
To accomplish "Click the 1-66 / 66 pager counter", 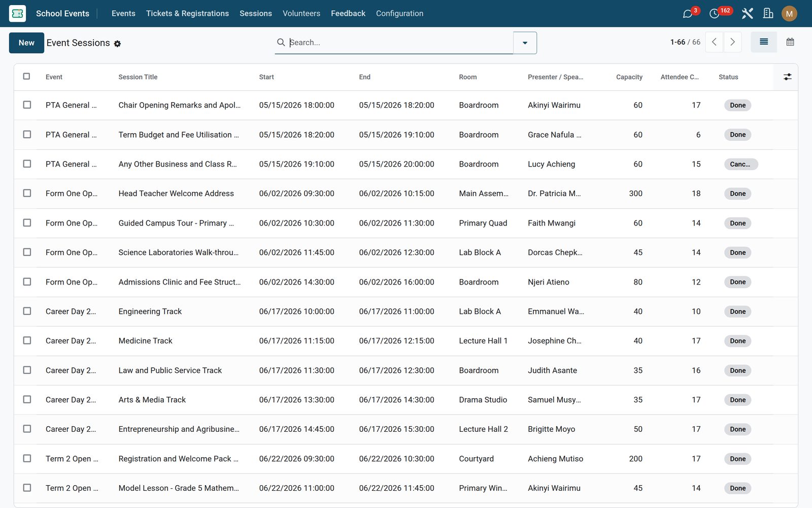I will pyautogui.click(x=685, y=42).
